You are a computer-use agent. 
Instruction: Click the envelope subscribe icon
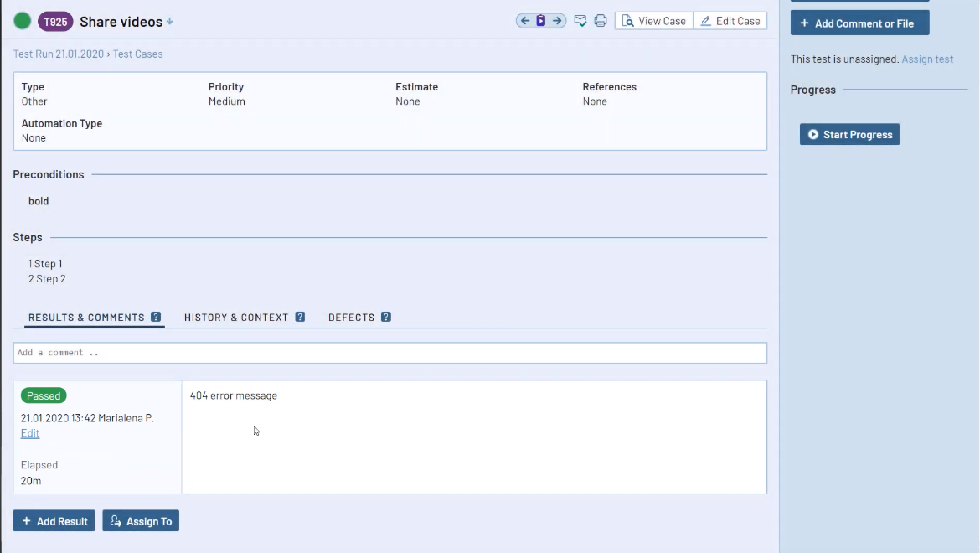(580, 21)
